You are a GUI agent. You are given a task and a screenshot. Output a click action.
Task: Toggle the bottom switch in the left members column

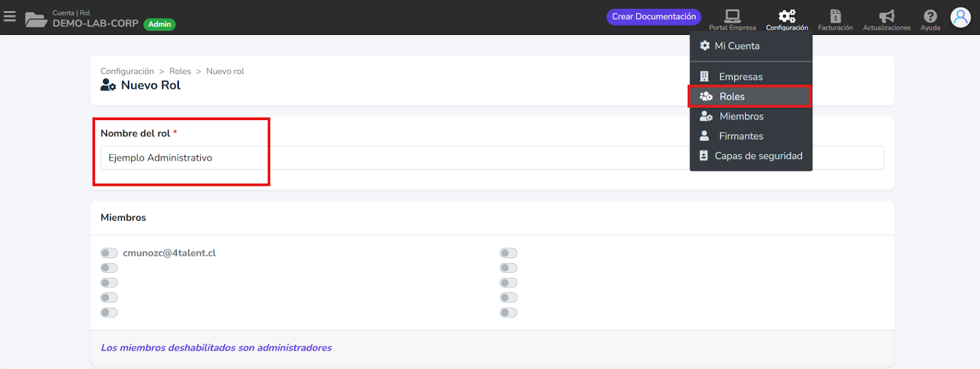point(109,313)
